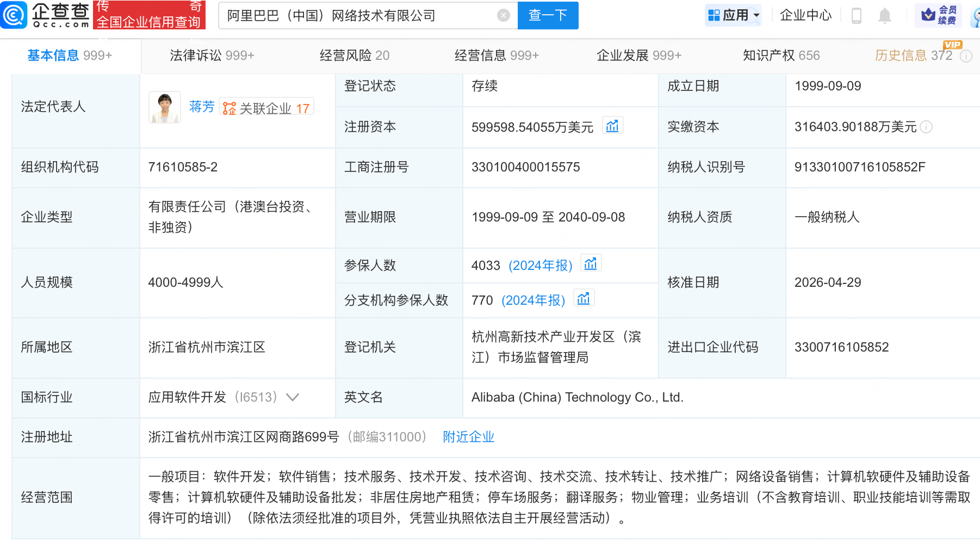Click the 全国企业信用查询 banner
980x542 pixels.
pyautogui.click(x=149, y=15)
